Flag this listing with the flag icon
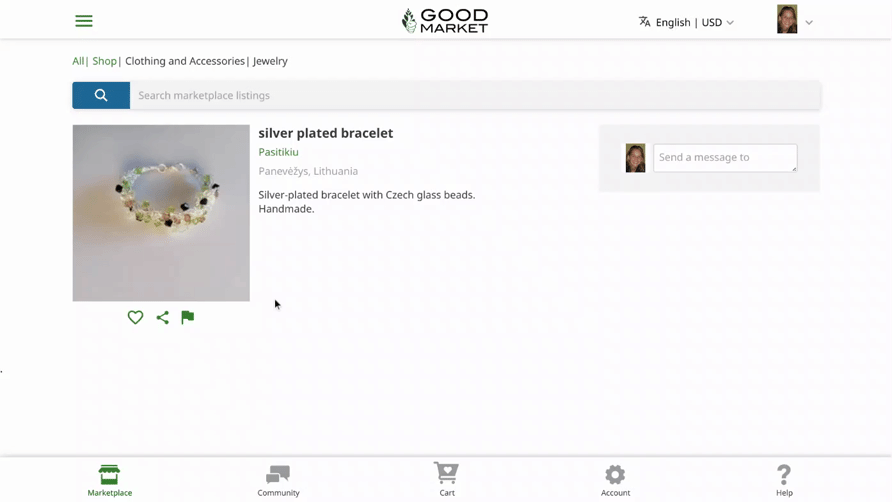Screen dimensions: 892x502 (x=188, y=317)
